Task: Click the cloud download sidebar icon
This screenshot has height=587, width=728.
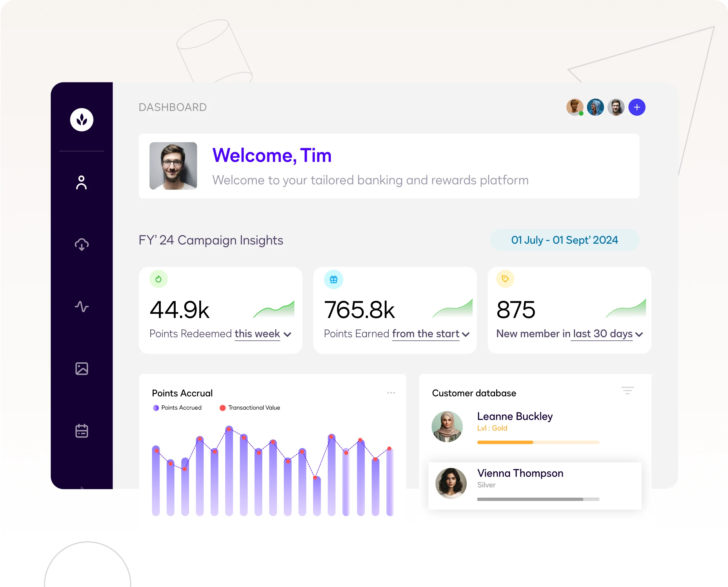Action: (82, 244)
